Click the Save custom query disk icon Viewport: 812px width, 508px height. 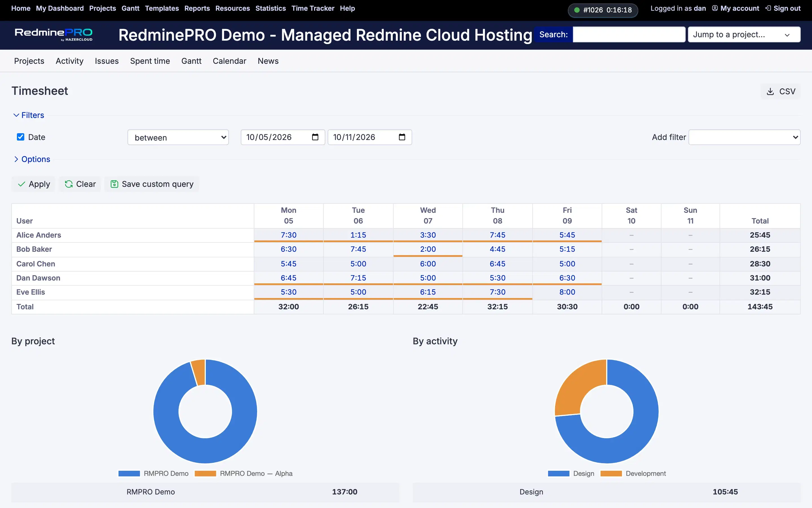pyautogui.click(x=114, y=184)
